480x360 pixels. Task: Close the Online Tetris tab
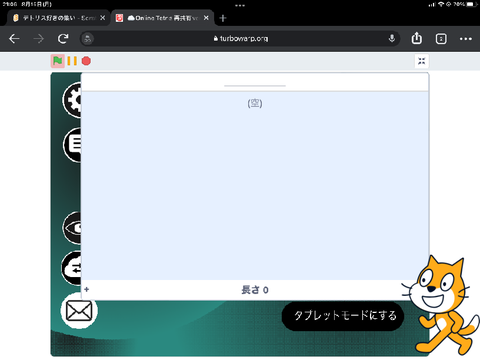pyautogui.click(x=206, y=18)
